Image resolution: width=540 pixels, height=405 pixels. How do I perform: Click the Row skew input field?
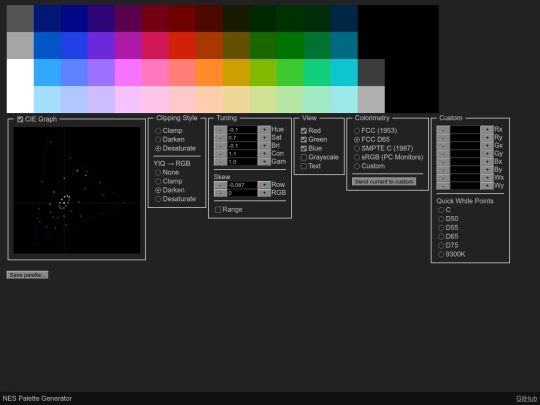pos(242,185)
